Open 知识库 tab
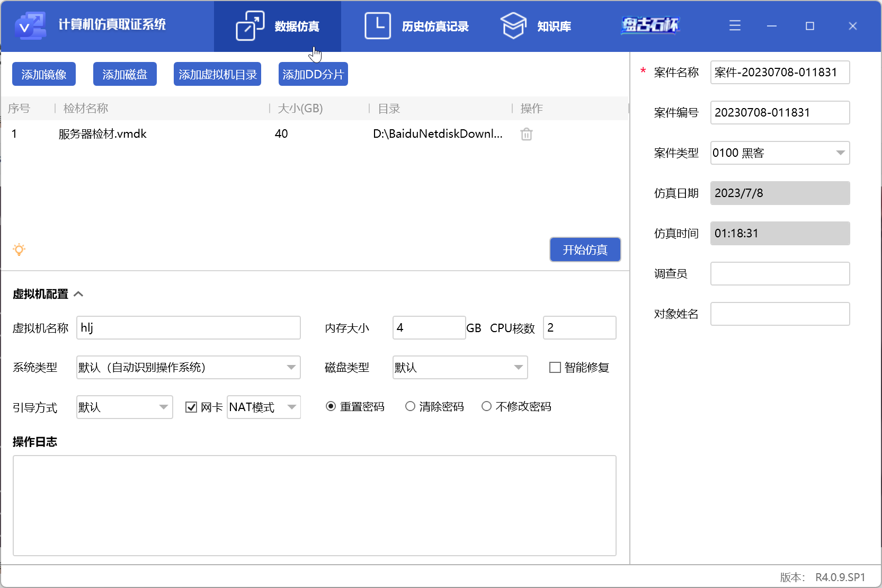 (x=536, y=26)
